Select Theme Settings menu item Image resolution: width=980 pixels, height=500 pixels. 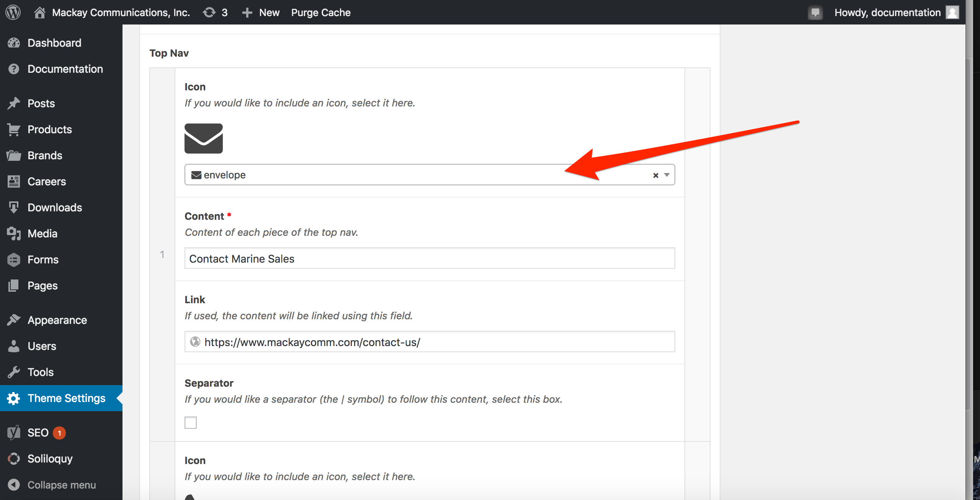coord(61,398)
